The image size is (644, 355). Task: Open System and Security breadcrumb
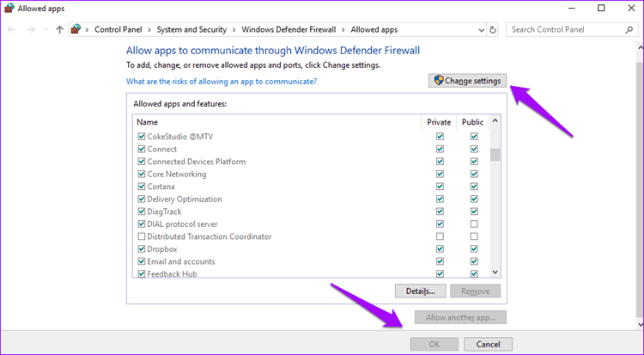tap(191, 29)
